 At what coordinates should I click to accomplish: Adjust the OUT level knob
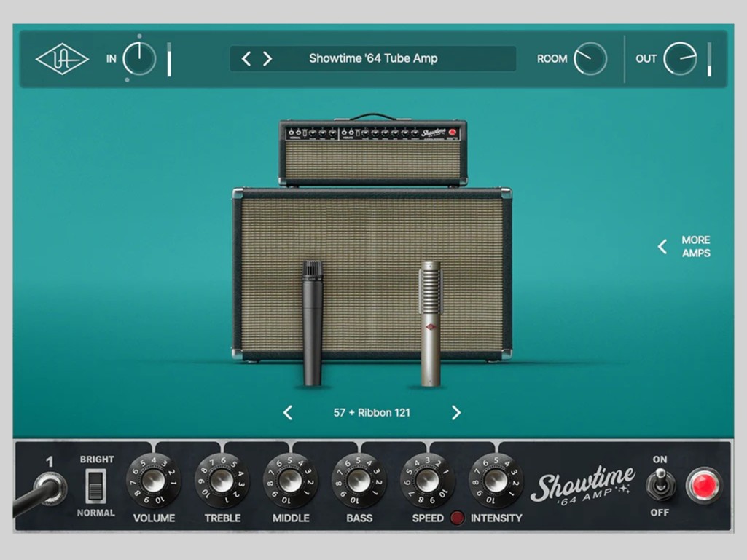pos(680,58)
